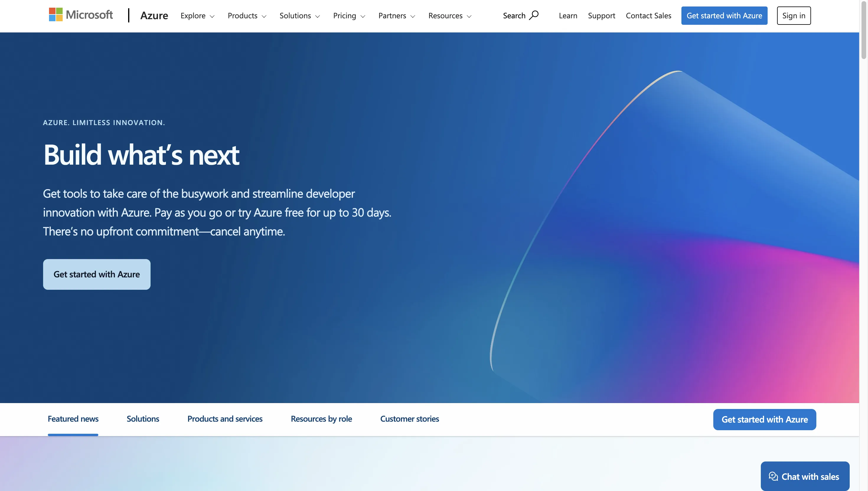Select the Featured news tab
This screenshot has height=491, width=868.
73,418
